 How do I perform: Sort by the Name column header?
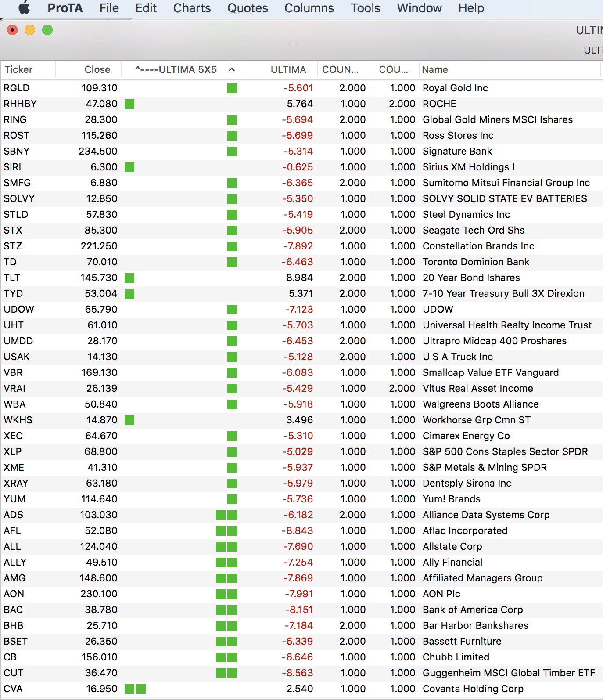pyautogui.click(x=510, y=69)
